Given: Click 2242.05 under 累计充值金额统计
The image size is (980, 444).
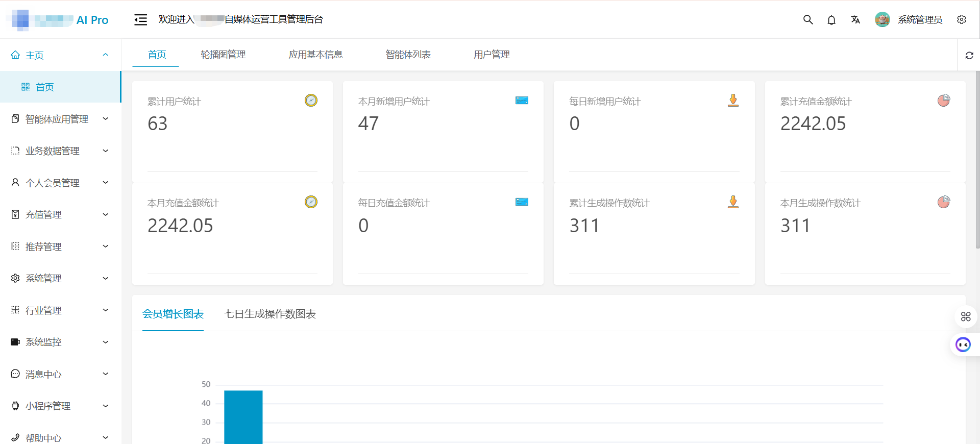Looking at the screenshot, I should click(813, 124).
